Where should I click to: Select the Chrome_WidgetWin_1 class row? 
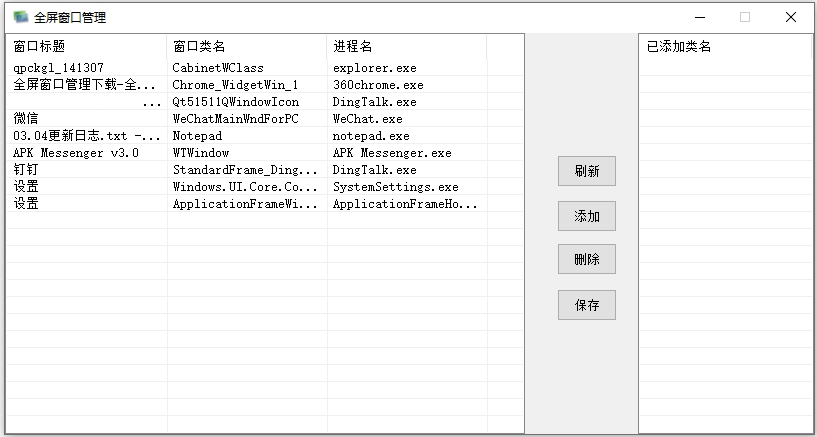(235, 85)
